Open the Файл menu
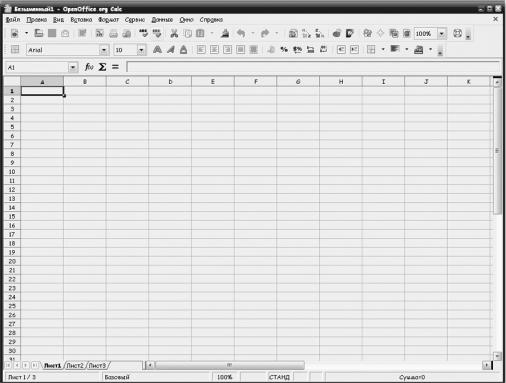 click(x=13, y=20)
